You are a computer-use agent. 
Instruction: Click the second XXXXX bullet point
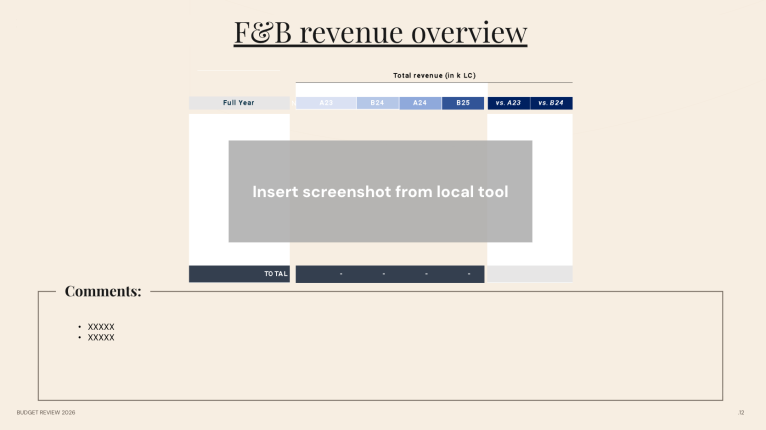101,337
